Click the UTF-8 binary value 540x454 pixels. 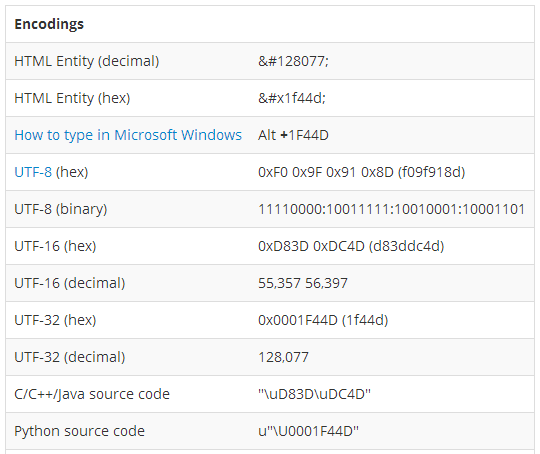point(392,209)
